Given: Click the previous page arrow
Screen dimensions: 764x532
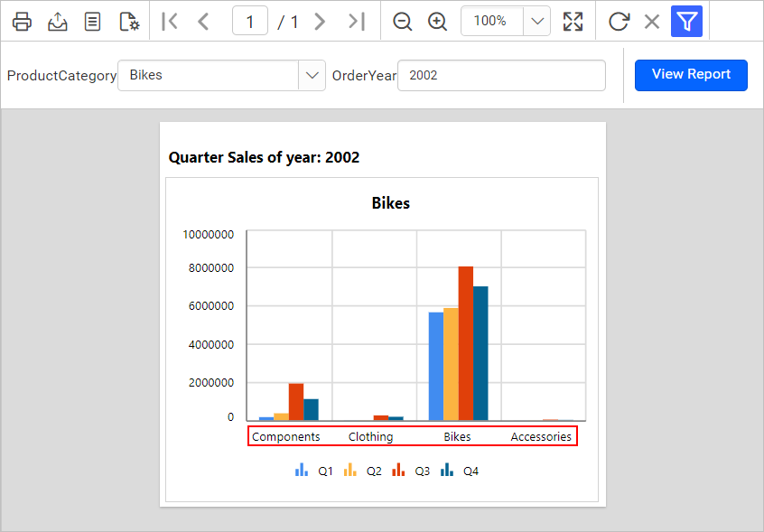Looking at the screenshot, I should (203, 21).
